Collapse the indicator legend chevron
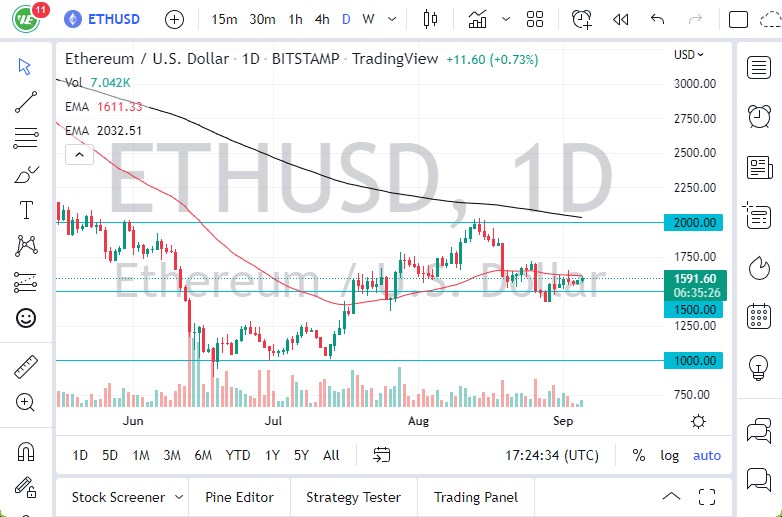 coord(77,154)
